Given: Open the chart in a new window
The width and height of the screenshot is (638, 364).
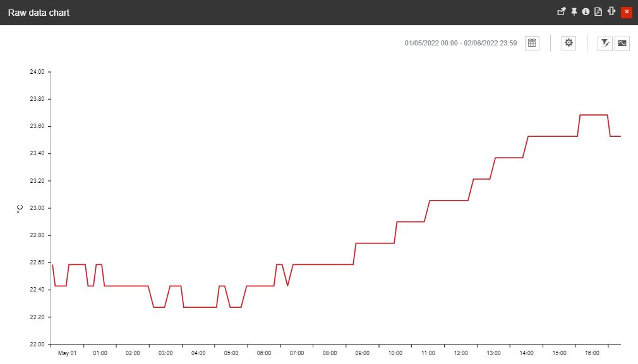Looking at the screenshot, I should 561,11.
